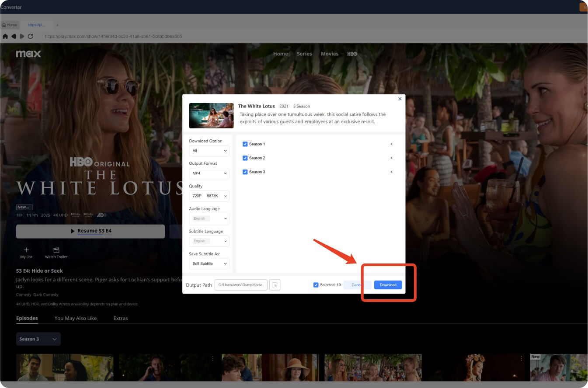
Task: Expand the Season 3 episode list chevron
Action: click(391, 172)
